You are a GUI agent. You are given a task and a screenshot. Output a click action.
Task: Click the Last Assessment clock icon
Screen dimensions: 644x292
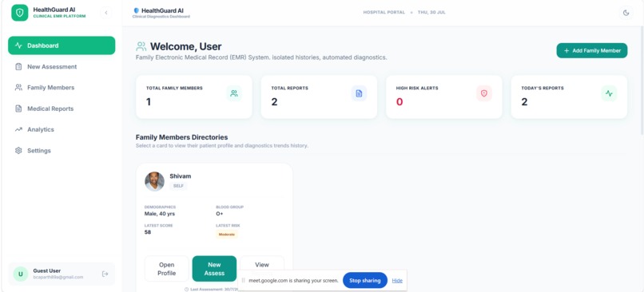pos(186,289)
